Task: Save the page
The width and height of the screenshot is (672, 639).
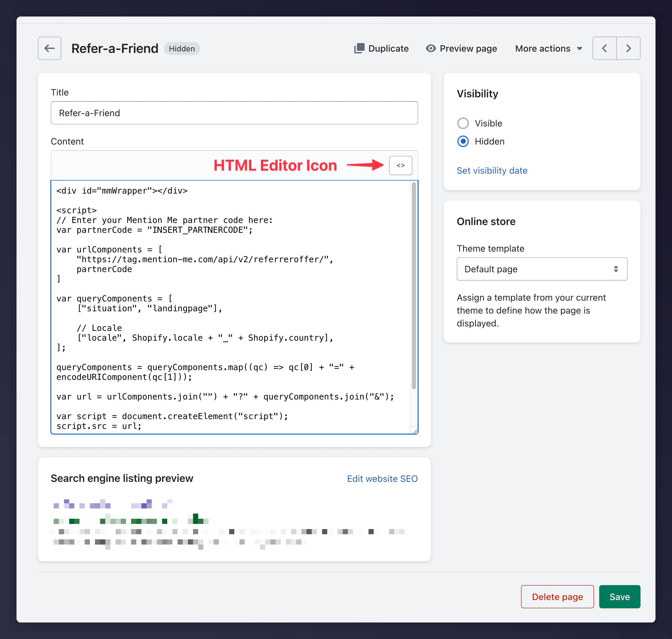Action: (x=620, y=597)
